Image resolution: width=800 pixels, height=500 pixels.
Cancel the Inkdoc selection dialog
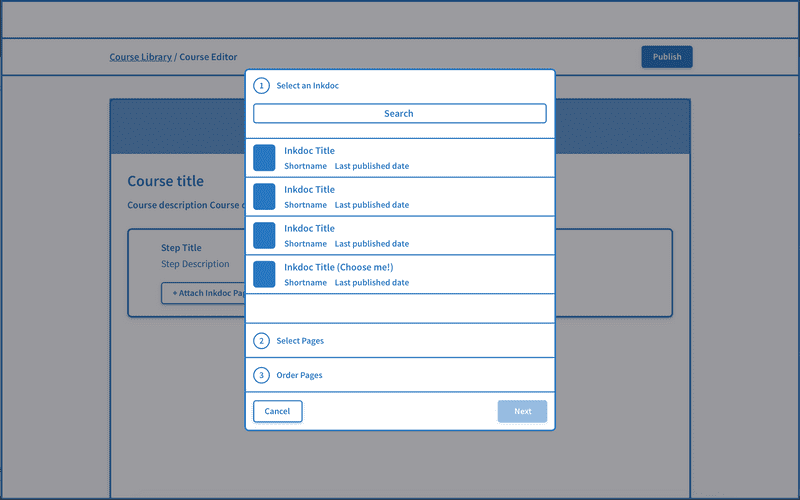[x=278, y=411]
